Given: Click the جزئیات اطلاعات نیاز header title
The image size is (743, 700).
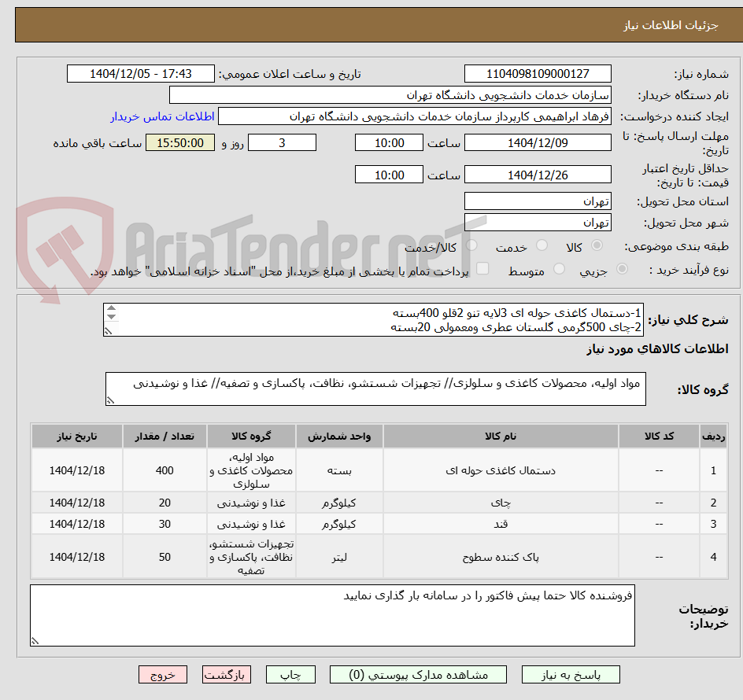Looking at the screenshot, I should pos(671,25).
